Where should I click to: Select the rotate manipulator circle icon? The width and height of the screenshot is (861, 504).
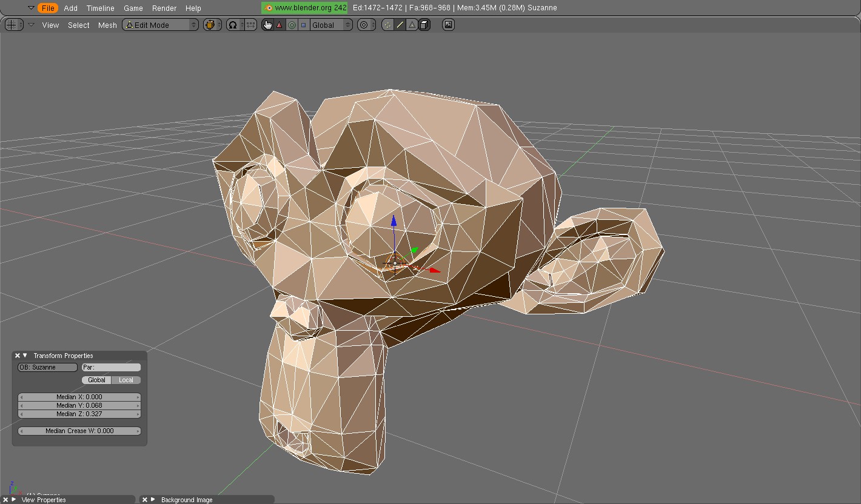click(292, 25)
